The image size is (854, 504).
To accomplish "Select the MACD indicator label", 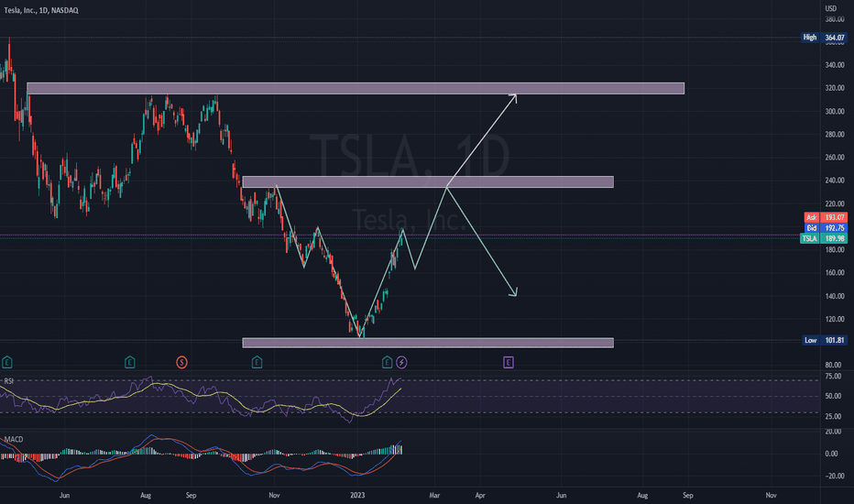I will (x=14, y=439).
